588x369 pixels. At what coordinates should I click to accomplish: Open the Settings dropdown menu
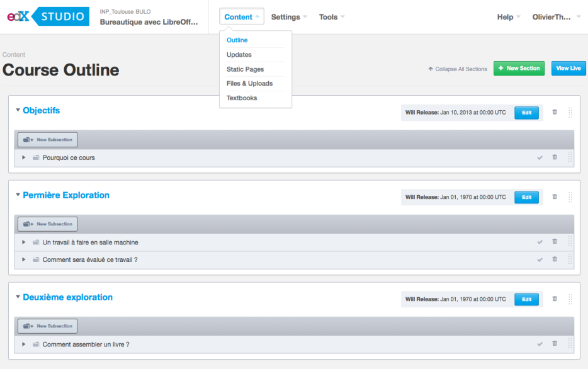tap(289, 17)
